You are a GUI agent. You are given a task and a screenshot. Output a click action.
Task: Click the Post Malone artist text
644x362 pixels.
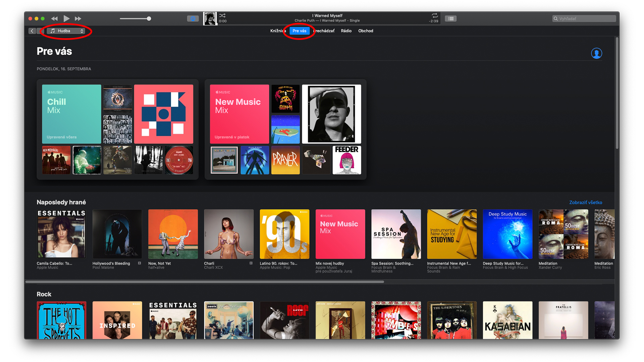click(103, 267)
